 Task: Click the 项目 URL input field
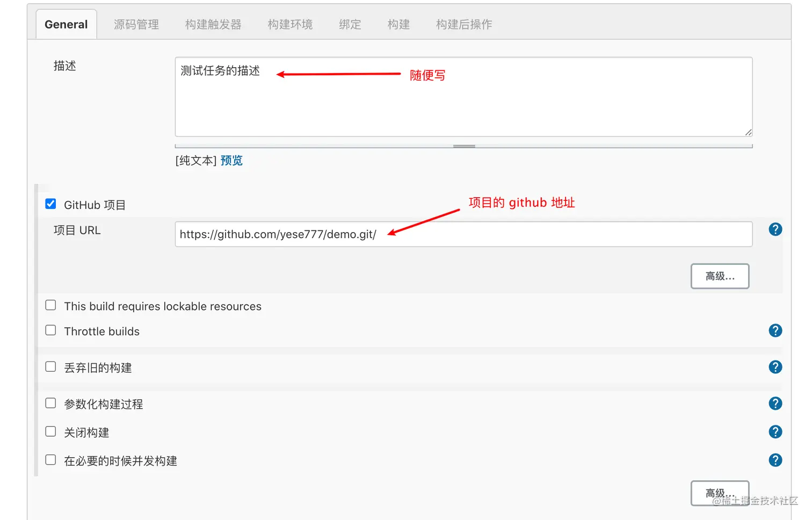(463, 234)
